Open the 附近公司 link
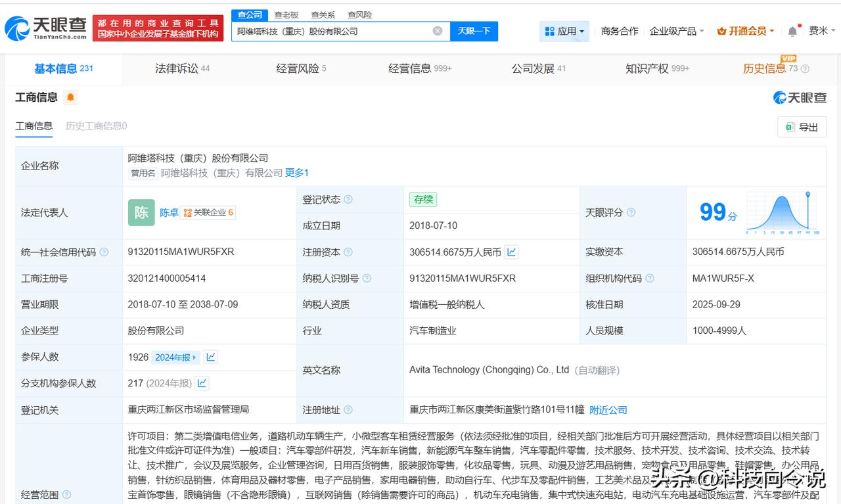Screen dimensions: 841x504 point(608,410)
